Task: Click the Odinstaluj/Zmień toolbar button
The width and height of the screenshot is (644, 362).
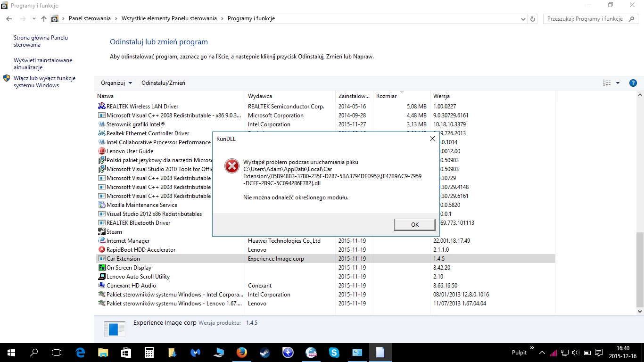Action: [163, 83]
